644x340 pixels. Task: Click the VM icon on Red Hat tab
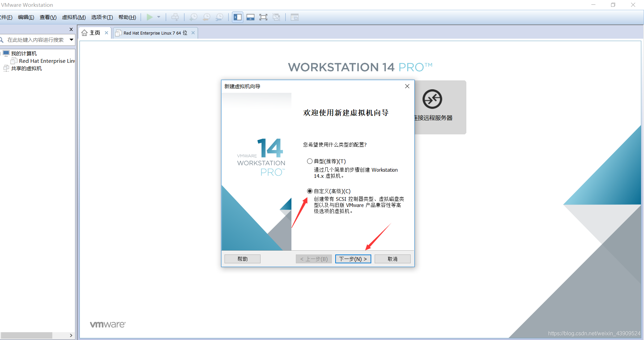click(118, 33)
